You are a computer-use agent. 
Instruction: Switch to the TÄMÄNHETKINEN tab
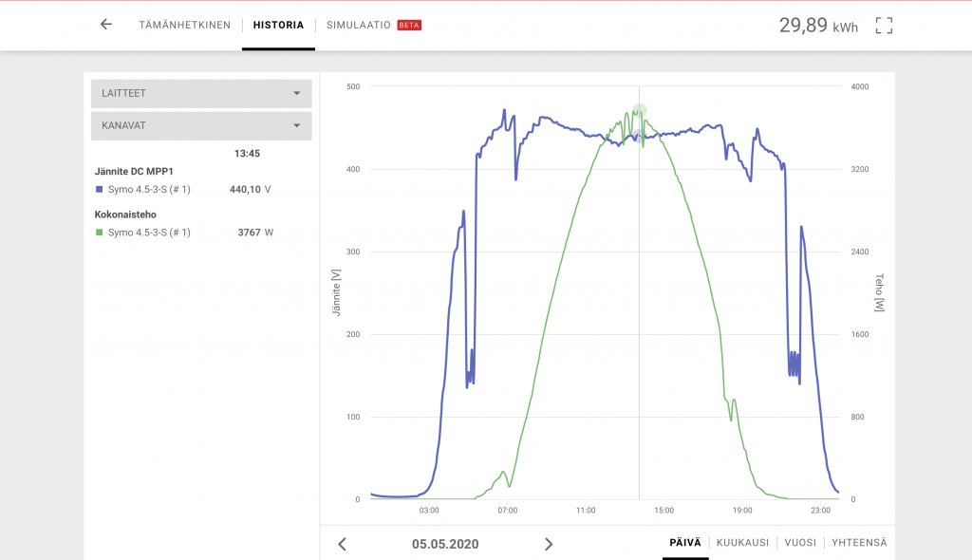(x=184, y=26)
